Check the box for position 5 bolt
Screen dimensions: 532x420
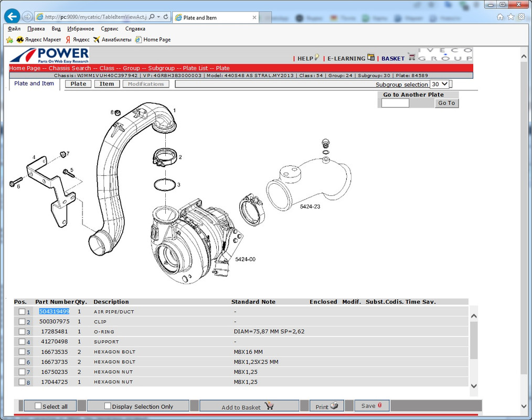tap(22, 352)
